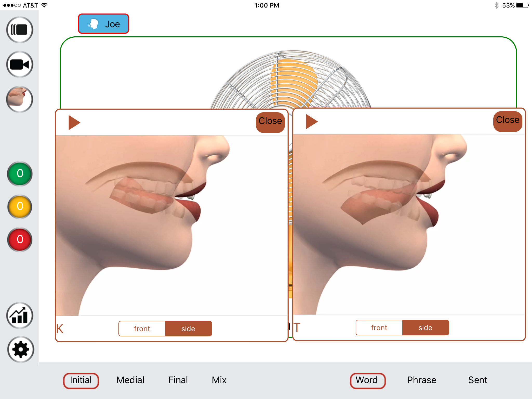532x399 pixels.
Task: Select side view in T panel
Action: [425, 328]
